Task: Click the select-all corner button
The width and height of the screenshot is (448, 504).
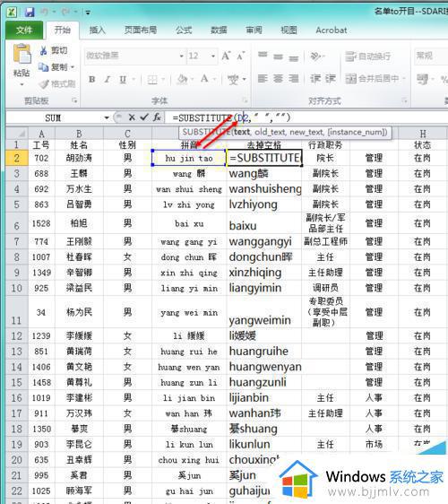Action: (17, 133)
